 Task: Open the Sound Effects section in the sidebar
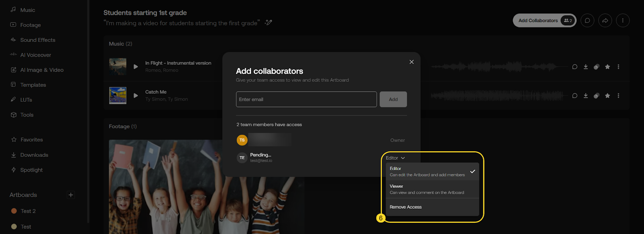point(37,40)
